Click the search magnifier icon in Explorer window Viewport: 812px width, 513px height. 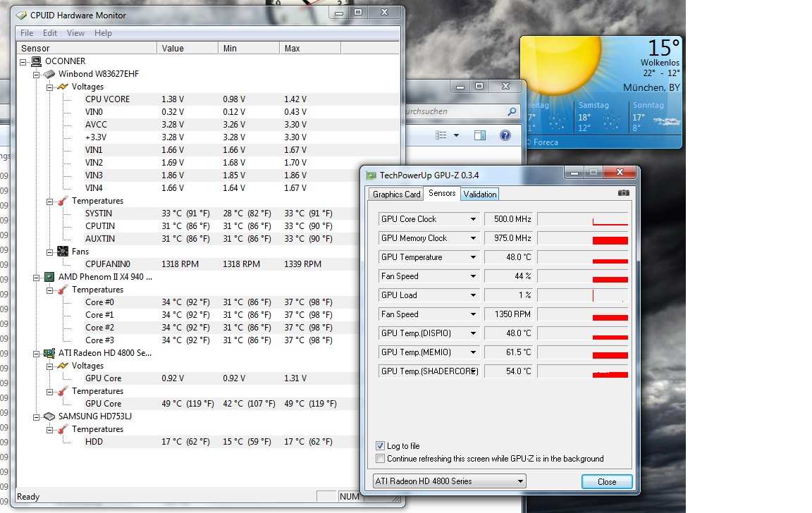click(512, 111)
